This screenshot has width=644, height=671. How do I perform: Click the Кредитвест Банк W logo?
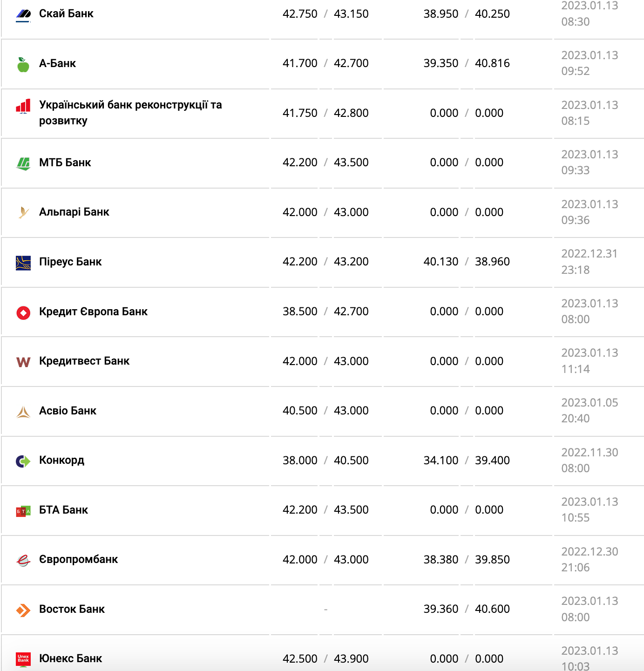23,362
